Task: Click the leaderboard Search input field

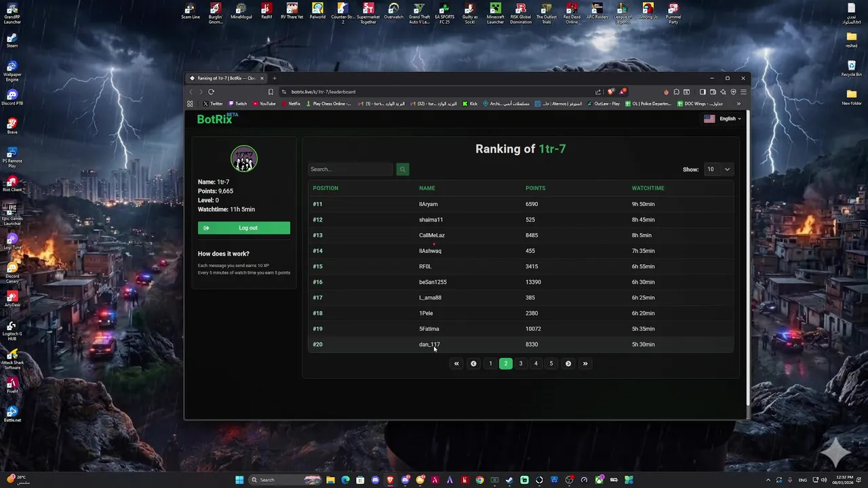Action: (351, 169)
